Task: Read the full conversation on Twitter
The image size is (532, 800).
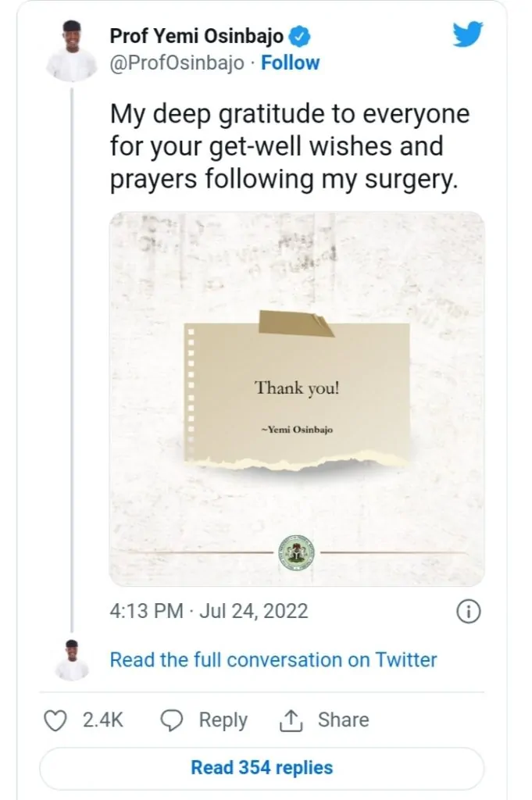Action: 273,659
